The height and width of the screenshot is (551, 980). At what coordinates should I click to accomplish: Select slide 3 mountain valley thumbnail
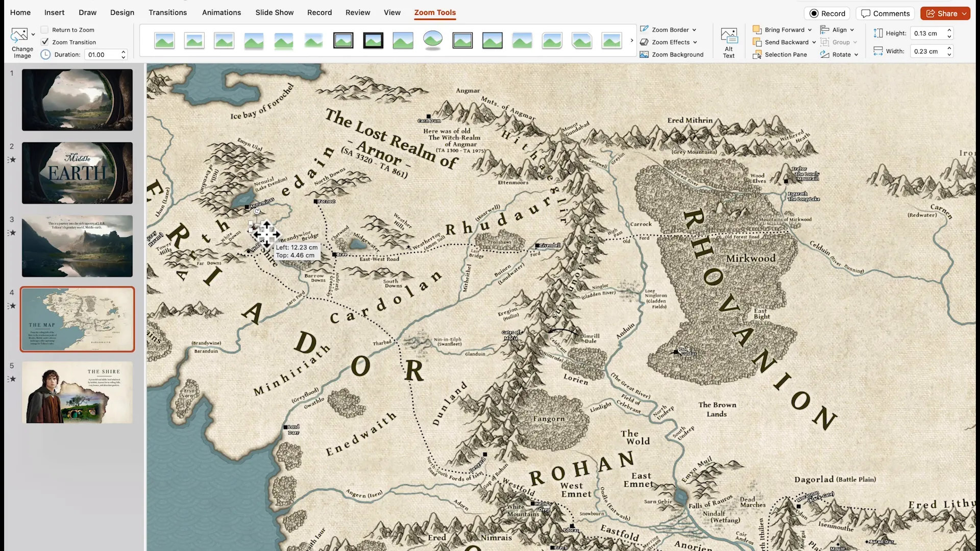[77, 246]
